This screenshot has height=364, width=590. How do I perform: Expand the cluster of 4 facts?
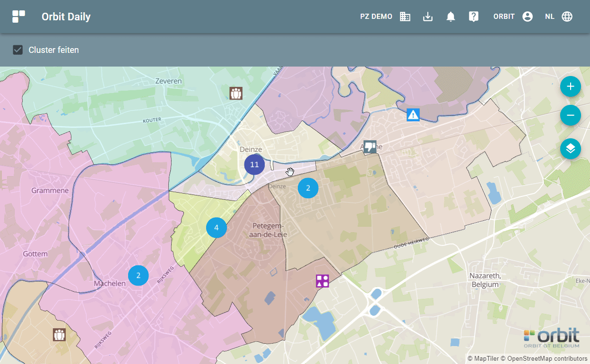pyautogui.click(x=217, y=228)
